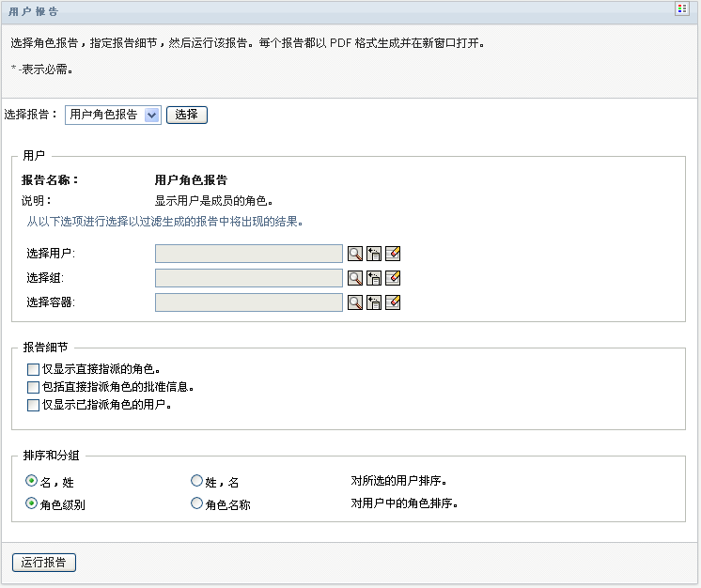Screen dimensions: 701x588
Task: Click inside the 选择容器 input field
Action: click(248, 302)
